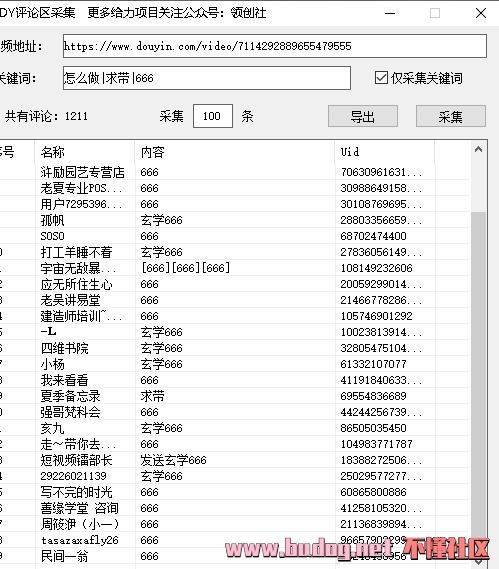Select row named 应无所住生心

(x=234, y=284)
